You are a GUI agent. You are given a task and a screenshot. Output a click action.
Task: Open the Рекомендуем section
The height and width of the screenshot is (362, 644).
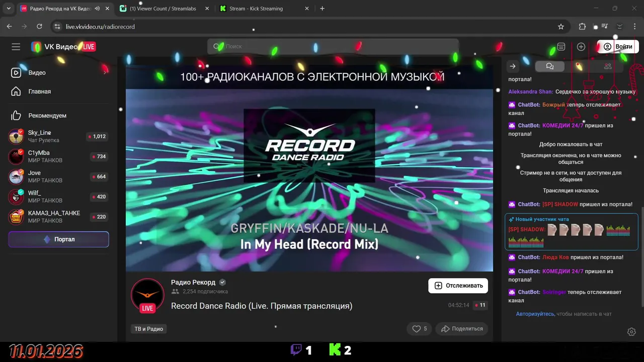(47, 116)
